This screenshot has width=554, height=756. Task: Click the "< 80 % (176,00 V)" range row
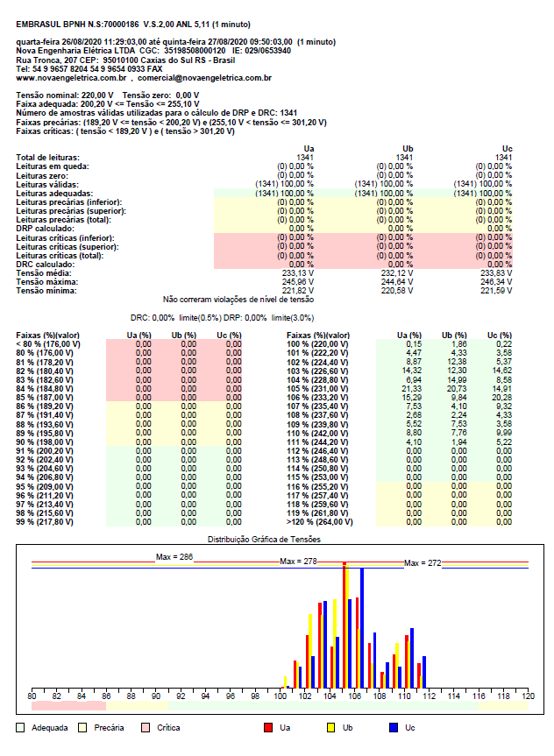(x=49, y=344)
